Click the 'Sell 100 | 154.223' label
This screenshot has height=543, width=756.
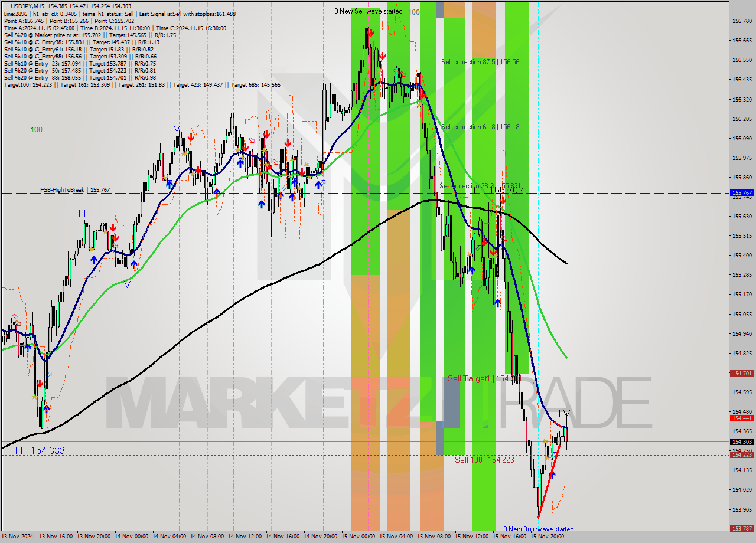pyautogui.click(x=484, y=459)
